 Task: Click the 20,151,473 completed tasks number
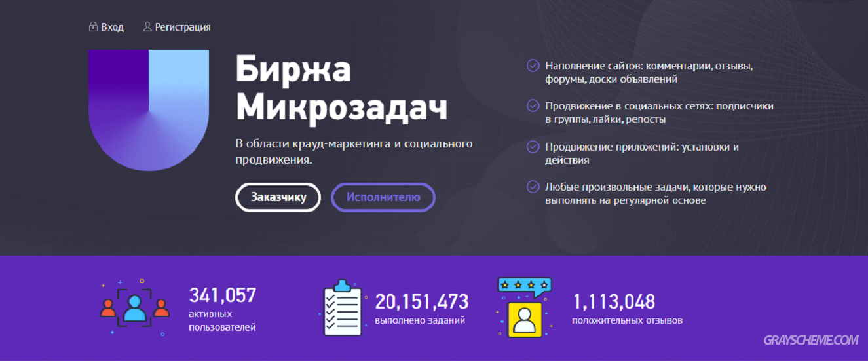[422, 301]
